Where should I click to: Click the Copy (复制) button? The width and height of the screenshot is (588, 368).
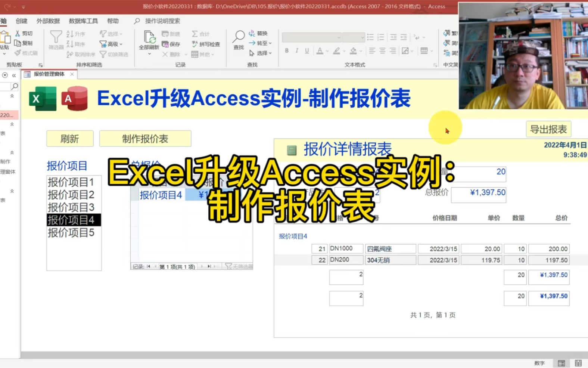click(24, 43)
